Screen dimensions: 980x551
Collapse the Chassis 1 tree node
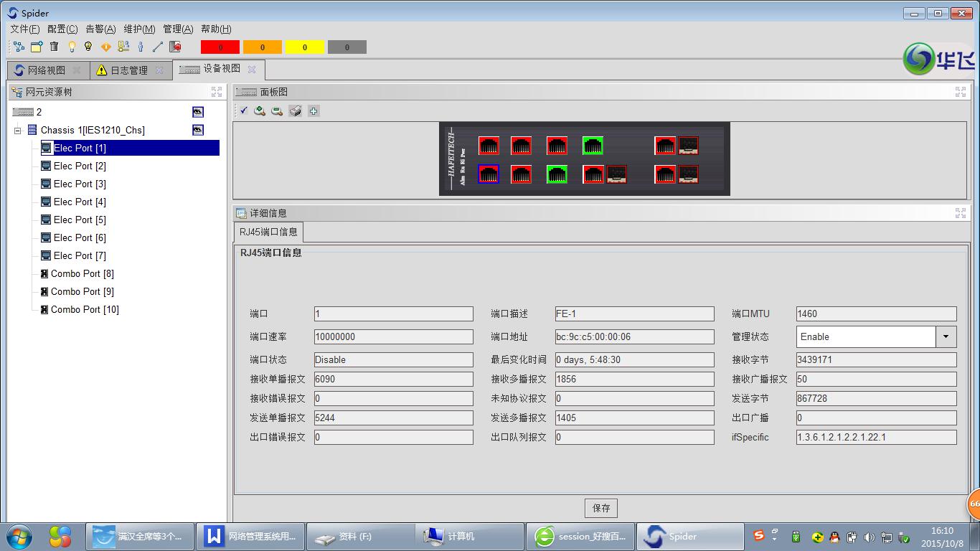pos(18,131)
